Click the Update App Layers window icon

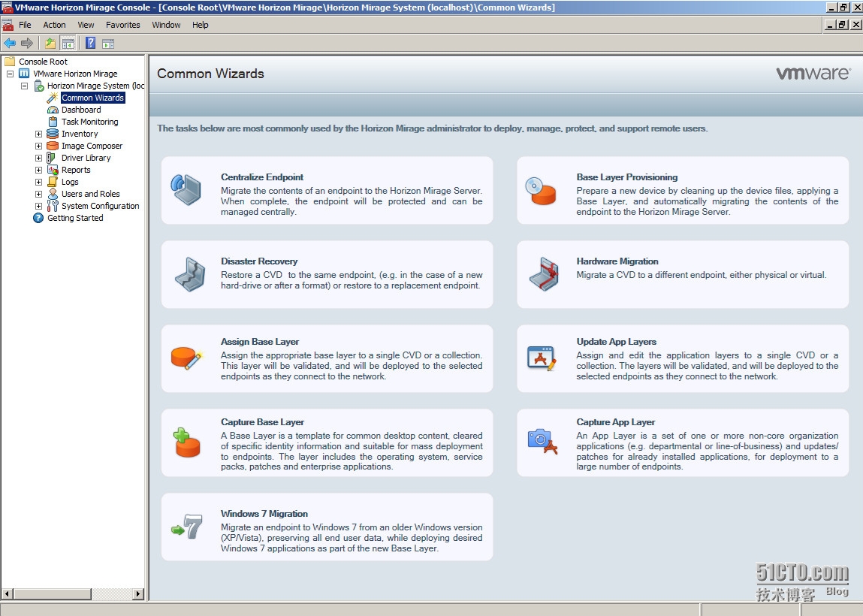[542, 358]
